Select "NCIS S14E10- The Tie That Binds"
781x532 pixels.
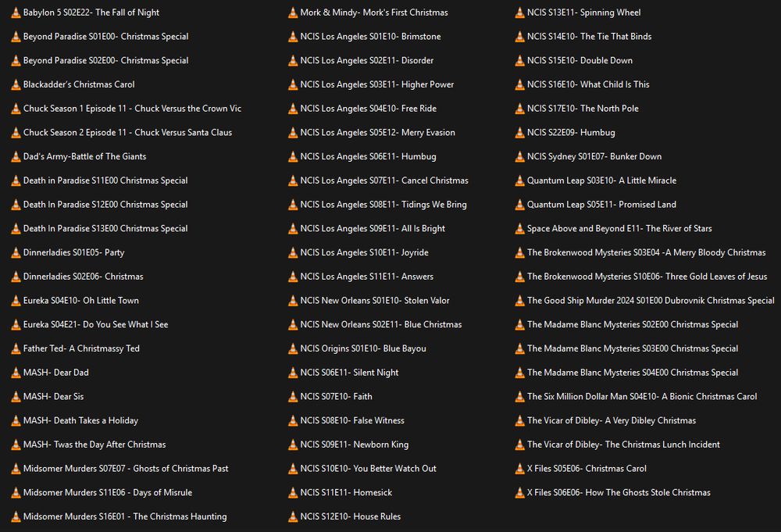589,37
